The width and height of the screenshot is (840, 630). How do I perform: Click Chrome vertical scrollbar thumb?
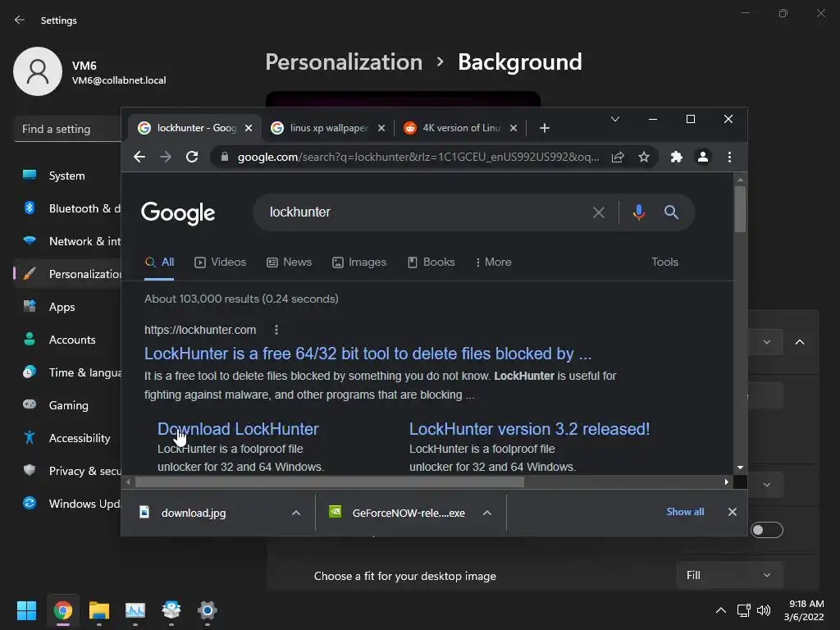[x=741, y=209]
